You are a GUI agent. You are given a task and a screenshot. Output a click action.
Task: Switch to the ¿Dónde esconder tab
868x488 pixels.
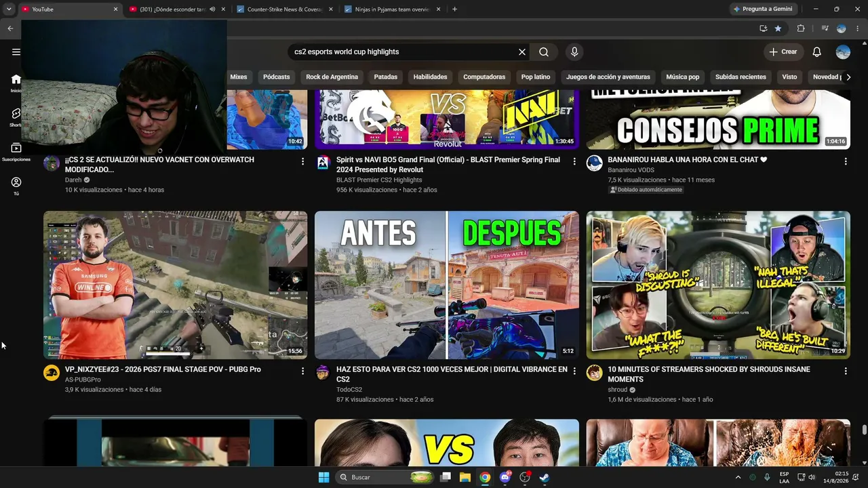tap(178, 9)
